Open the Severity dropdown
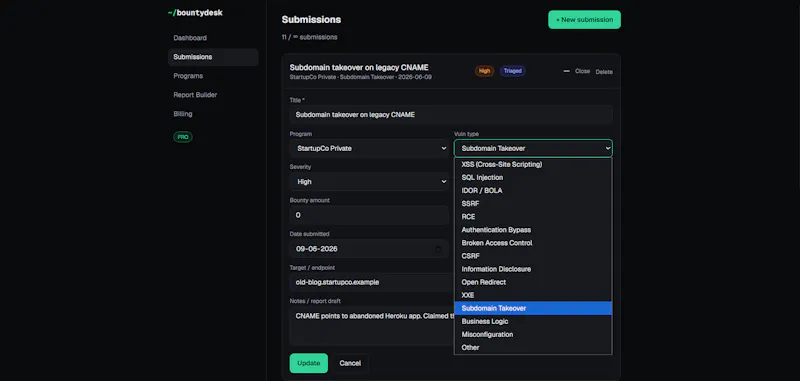800x381 pixels. (369, 182)
